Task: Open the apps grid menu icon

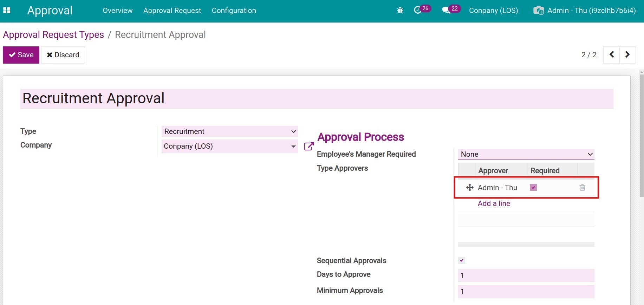Action: [7, 11]
